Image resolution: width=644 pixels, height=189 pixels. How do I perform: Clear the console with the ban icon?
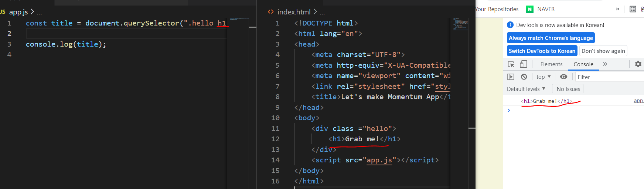click(x=524, y=77)
